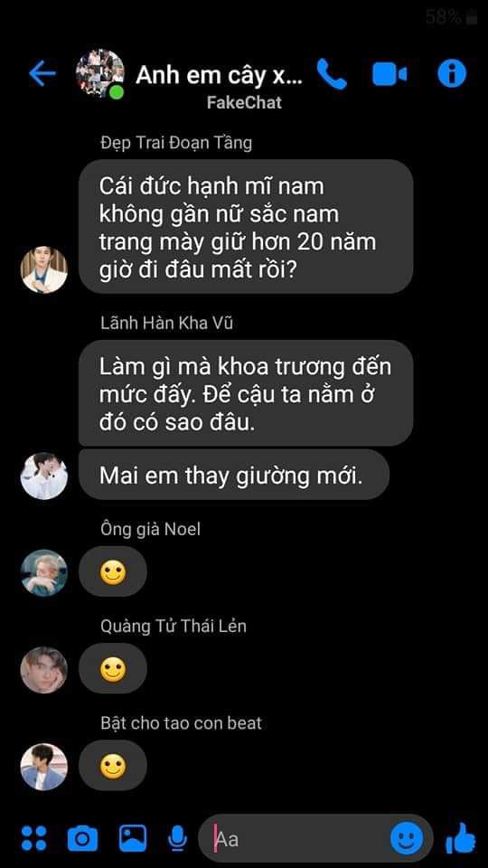Open the group chat title Anh em cây x...

(x=219, y=75)
